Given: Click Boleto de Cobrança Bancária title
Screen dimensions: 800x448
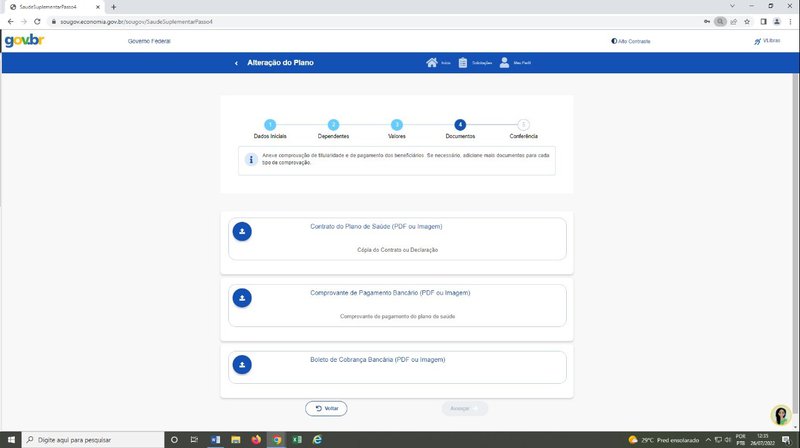Looking at the screenshot, I should (378, 360).
